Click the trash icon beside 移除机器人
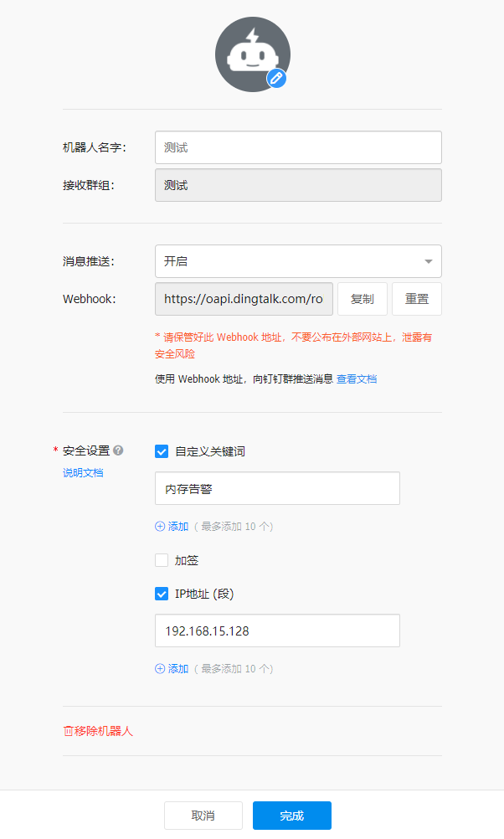 [70, 729]
